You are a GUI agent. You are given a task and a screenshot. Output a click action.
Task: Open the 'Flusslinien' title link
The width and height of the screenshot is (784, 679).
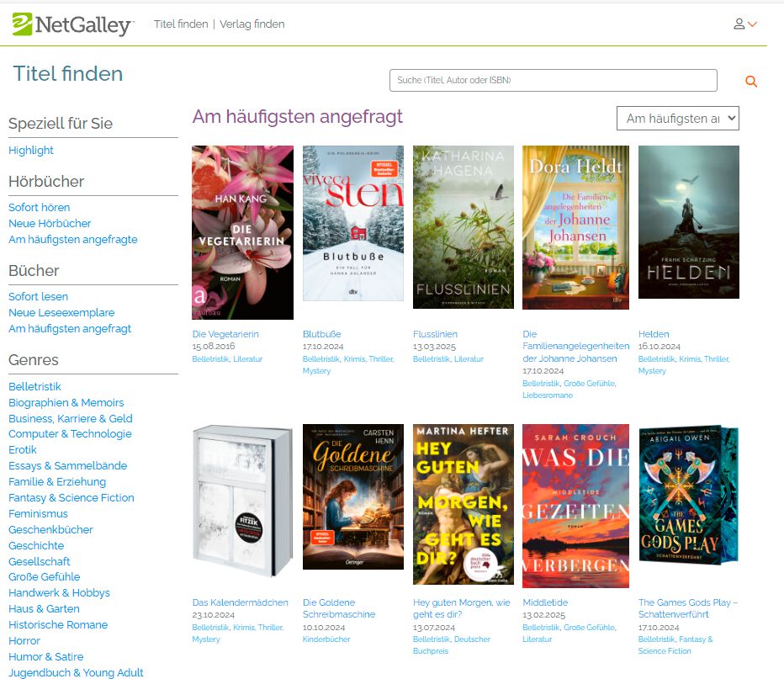[435, 334]
